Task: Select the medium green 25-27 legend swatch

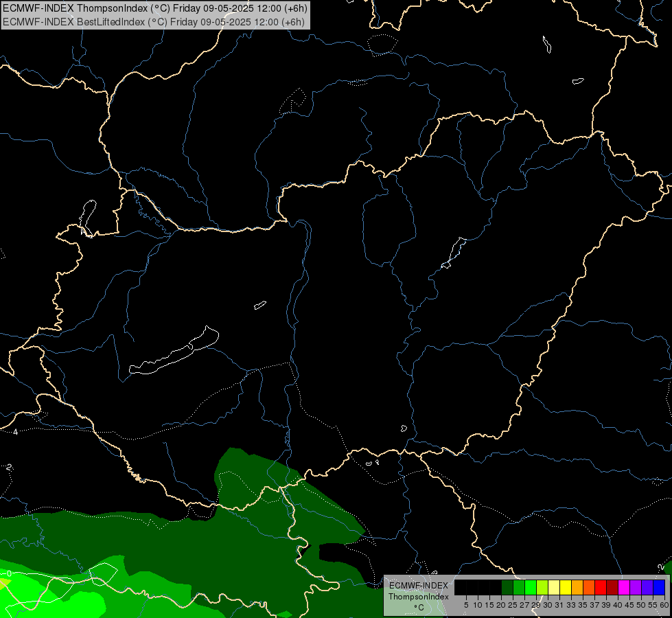Action: pyautogui.click(x=519, y=587)
